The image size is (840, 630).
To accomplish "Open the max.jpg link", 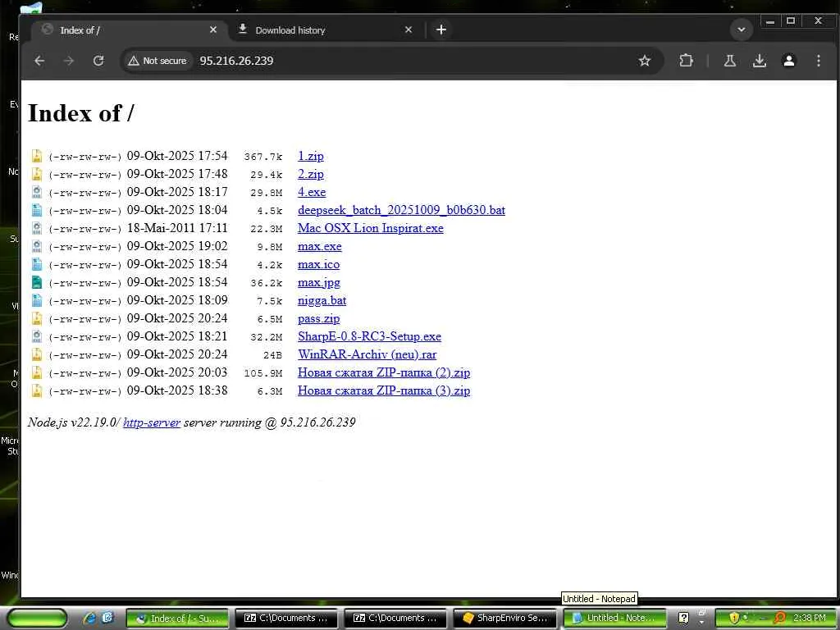I will 319,282.
